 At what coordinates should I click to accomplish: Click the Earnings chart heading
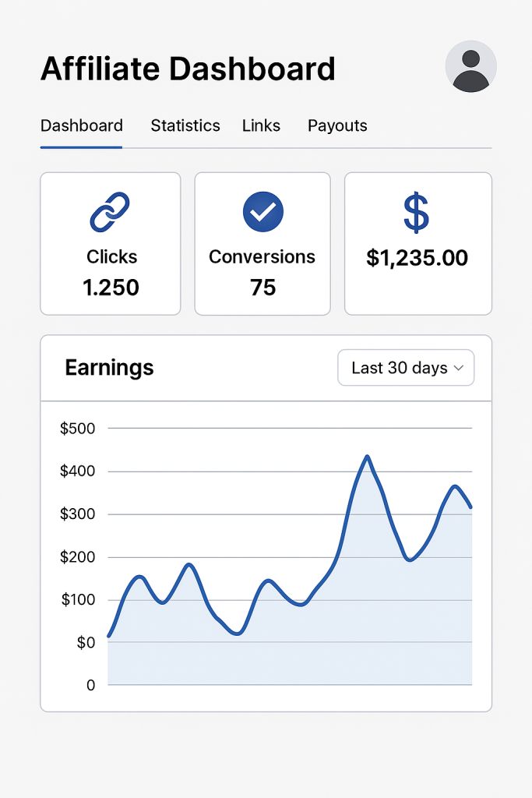(x=109, y=368)
